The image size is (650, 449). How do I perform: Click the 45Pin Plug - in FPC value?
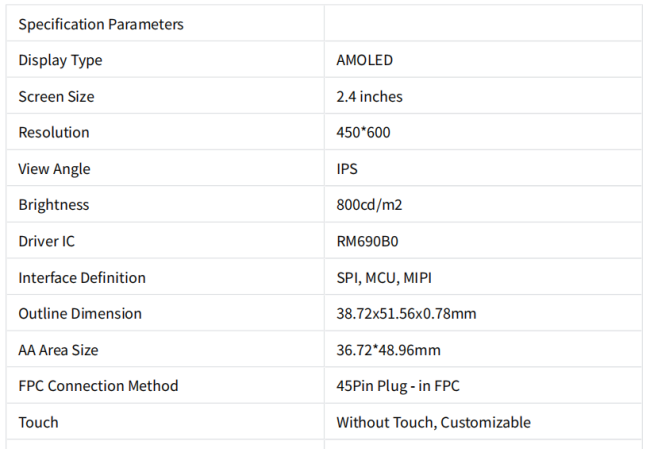(398, 386)
